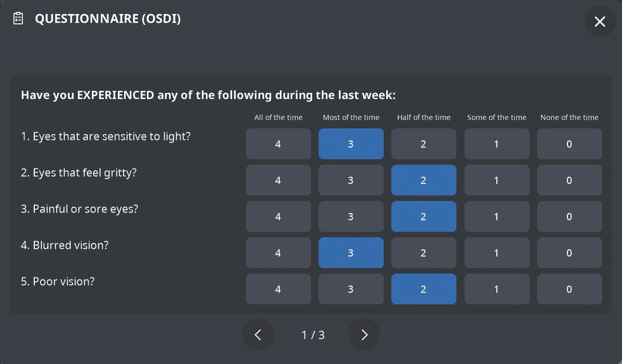This screenshot has height=364, width=622.
Task: Close the OSDI questionnaire dialog
Action: tap(600, 22)
